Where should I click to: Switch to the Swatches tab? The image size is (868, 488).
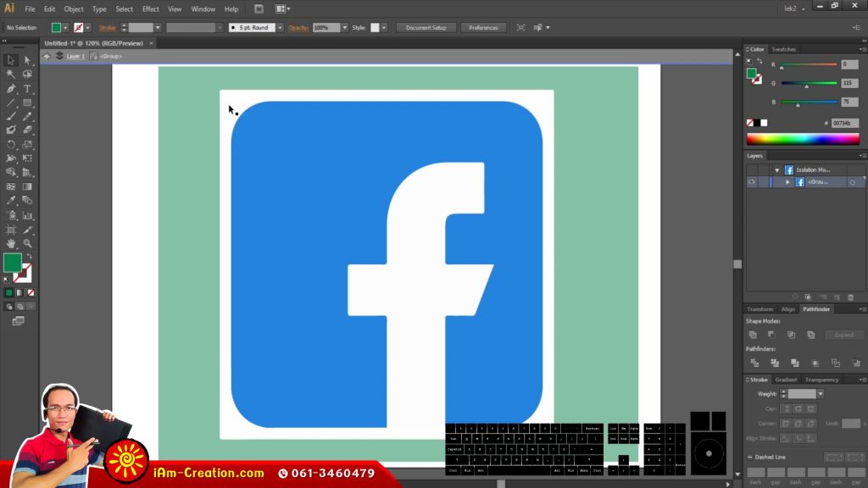click(x=784, y=49)
